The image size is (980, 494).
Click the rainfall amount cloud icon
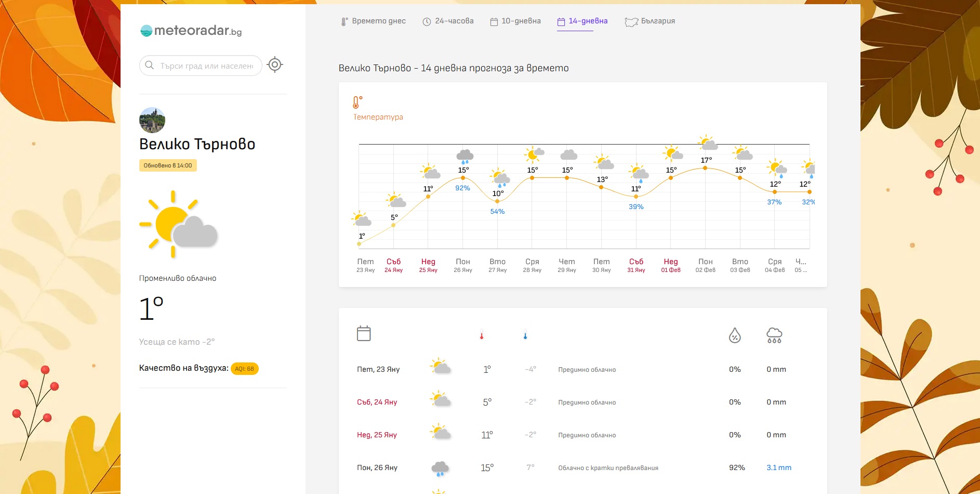(774, 335)
